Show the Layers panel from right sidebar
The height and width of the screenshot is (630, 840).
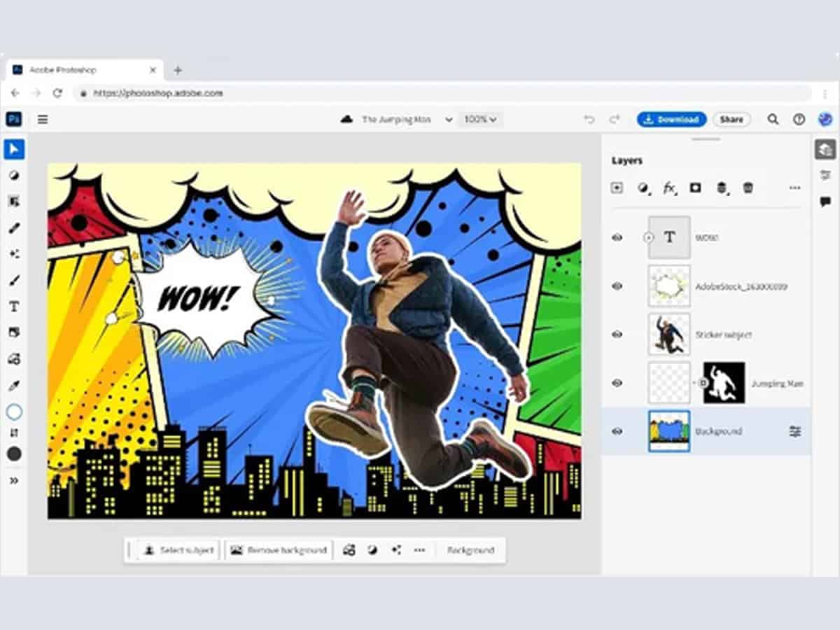tap(825, 149)
